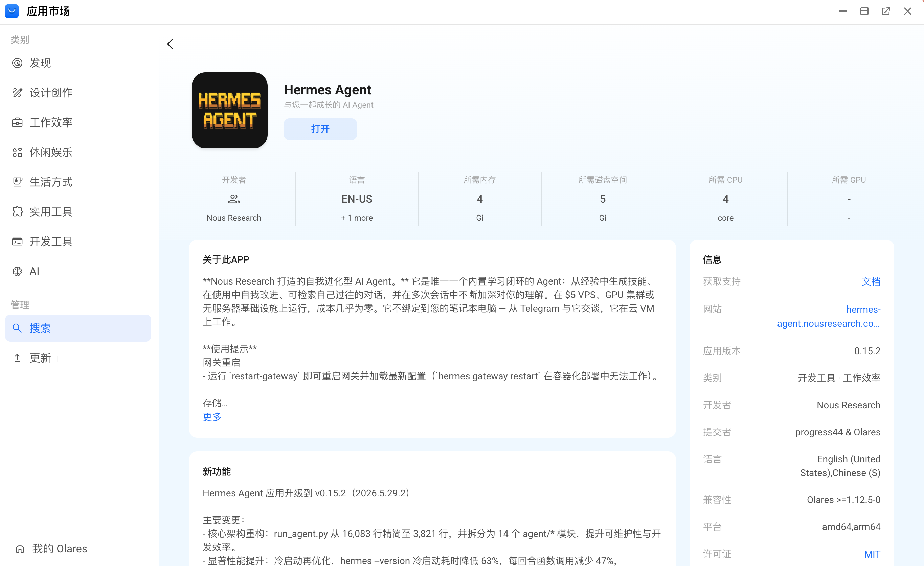This screenshot has width=924, height=566.
Task: Click the 关于此APP heading
Action: pyautogui.click(x=226, y=259)
